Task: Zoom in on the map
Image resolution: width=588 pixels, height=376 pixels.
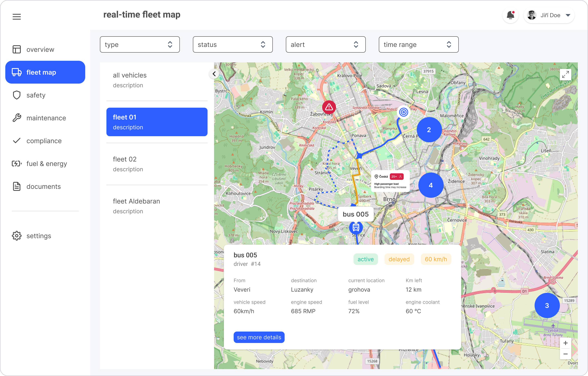Action: click(565, 343)
